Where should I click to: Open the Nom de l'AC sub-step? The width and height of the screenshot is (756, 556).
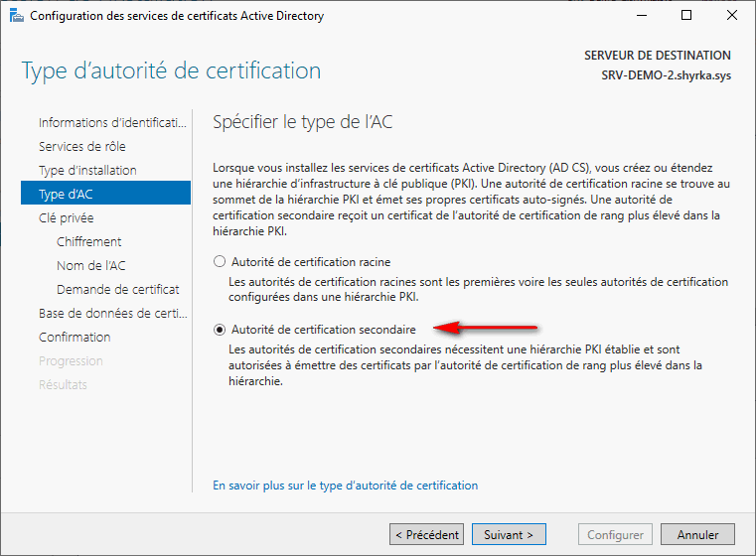click(91, 265)
